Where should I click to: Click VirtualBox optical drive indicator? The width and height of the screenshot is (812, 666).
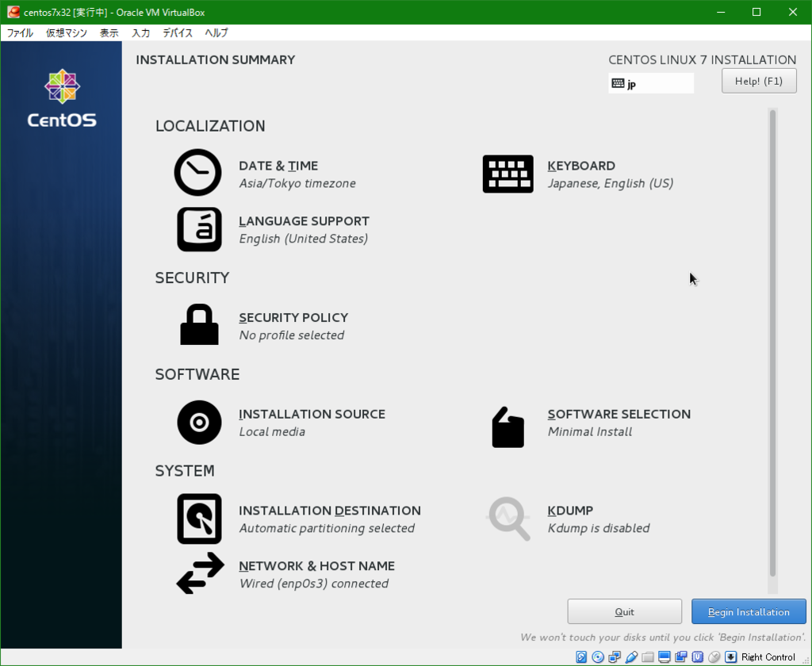[x=598, y=657]
